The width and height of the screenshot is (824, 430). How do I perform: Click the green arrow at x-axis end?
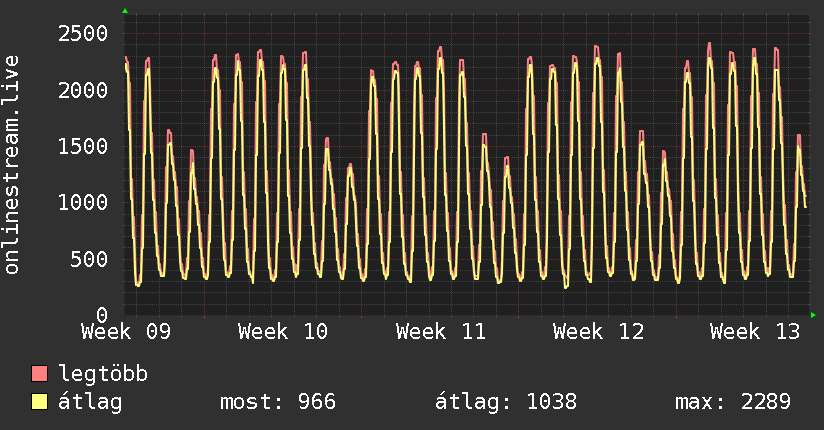[x=813, y=315]
